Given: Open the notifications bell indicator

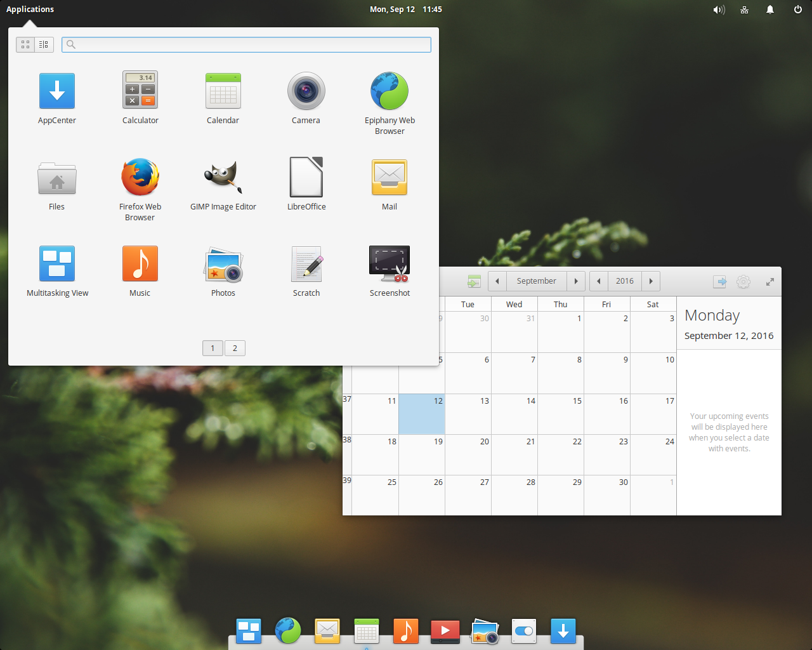Looking at the screenshot, I should click(770, 10).
